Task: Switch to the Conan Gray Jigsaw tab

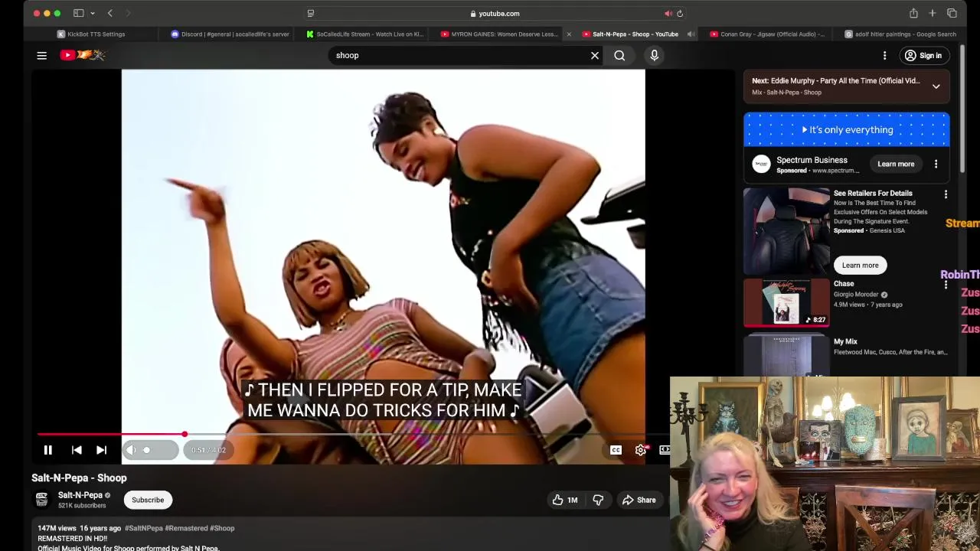Action: click(767, 34)
